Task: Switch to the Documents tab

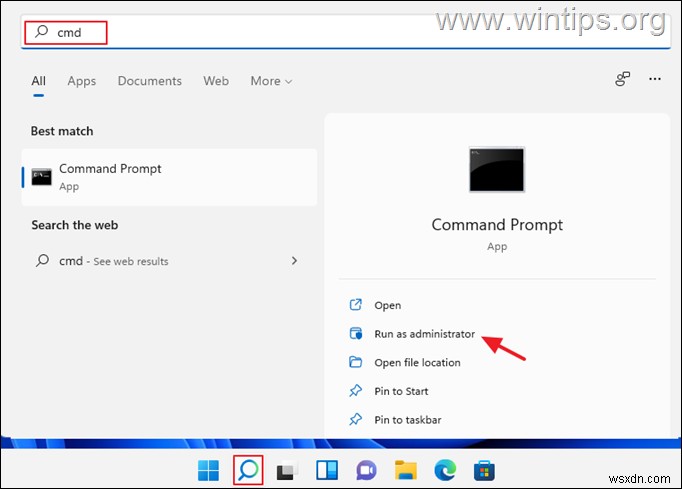Action: click(150, 81)
